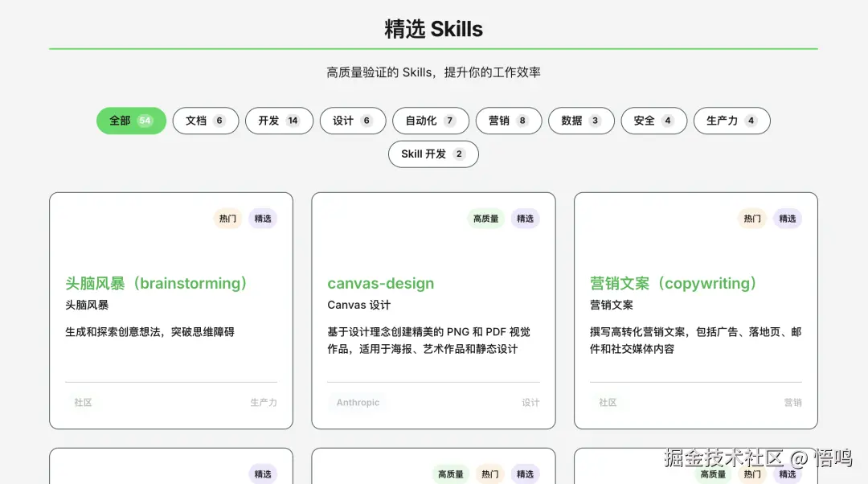Click the 高质量 badge on canvas-design card

(485, 218)
